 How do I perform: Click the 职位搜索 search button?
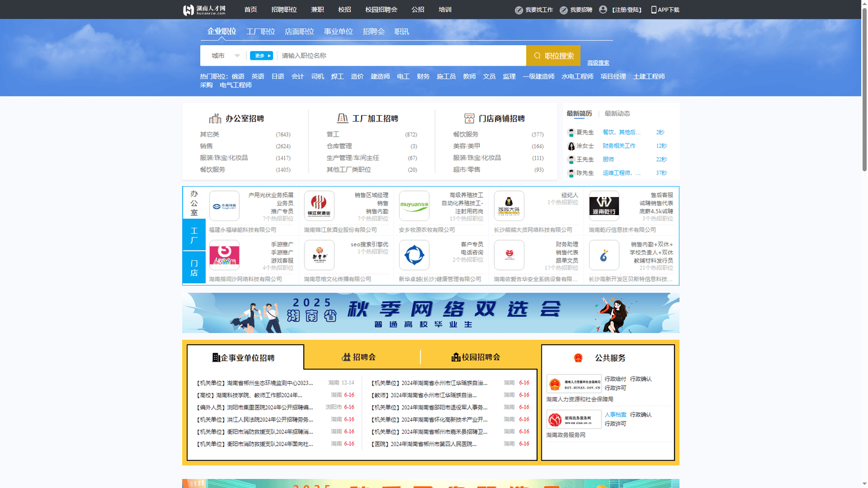553,55
